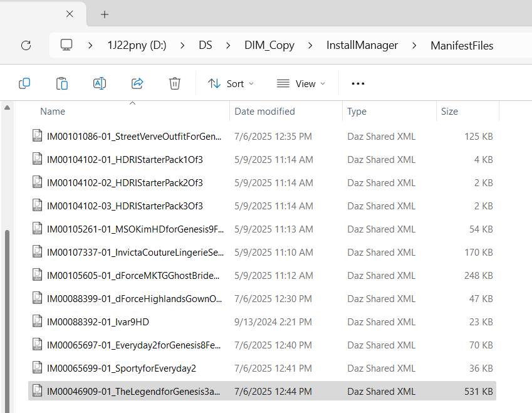
Task: Click file icon of SportyforEveryday2
Action: (38, 367)
